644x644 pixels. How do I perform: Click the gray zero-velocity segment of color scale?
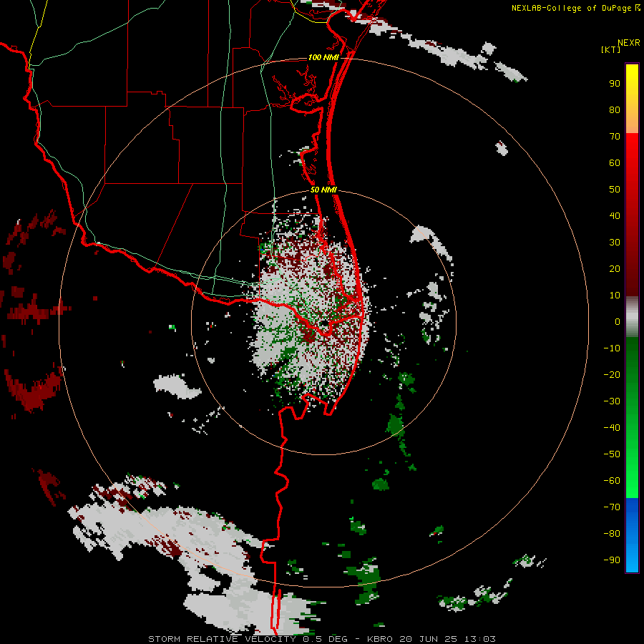[x=632, y=317]
